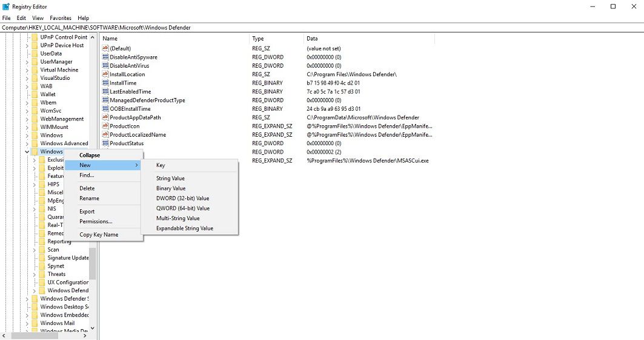
Task: Select Key in New submenu
Action: pyautogui.click(x=190, y=165)
